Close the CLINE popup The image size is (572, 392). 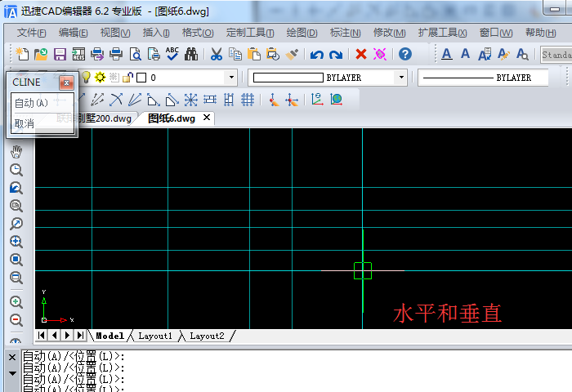(66, 82)
